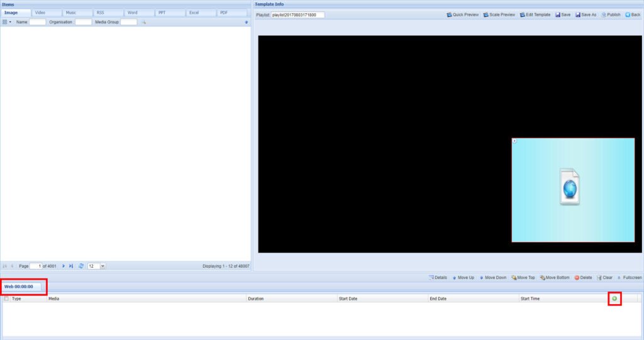The height and width of the screenshot is (340, 644).
Task: Collapse the items filter bar arrow
Action: click(x=246, y=22)
